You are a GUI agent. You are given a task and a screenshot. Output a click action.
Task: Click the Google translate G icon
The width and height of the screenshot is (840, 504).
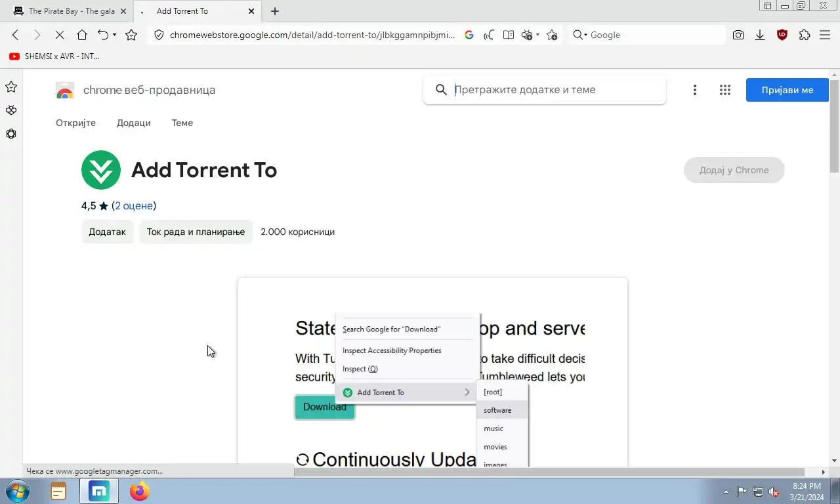click(x=469, y=35)
